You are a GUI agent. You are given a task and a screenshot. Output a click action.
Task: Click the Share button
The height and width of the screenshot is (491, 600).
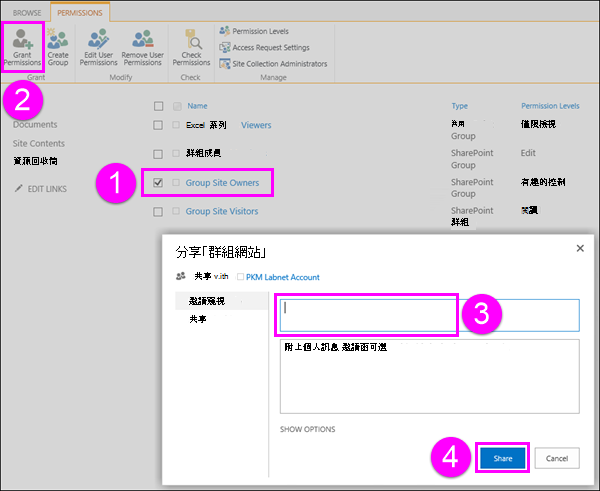click(503, 458)
